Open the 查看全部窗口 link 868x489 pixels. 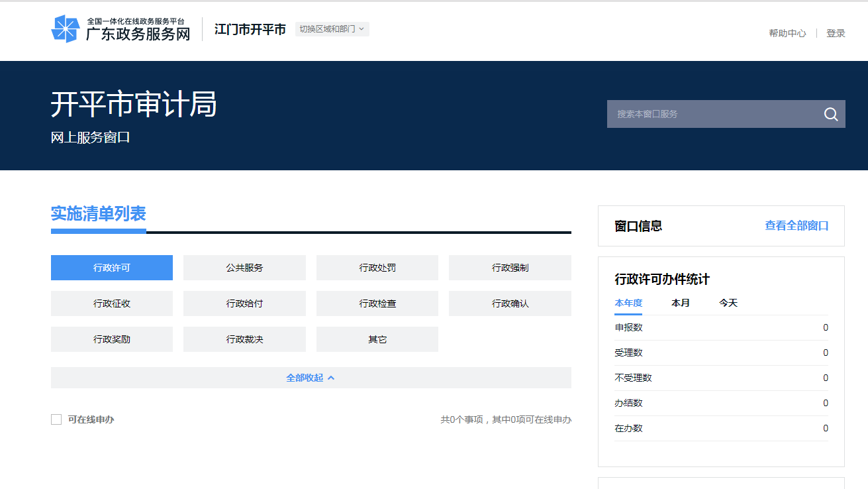click(796, 226)
